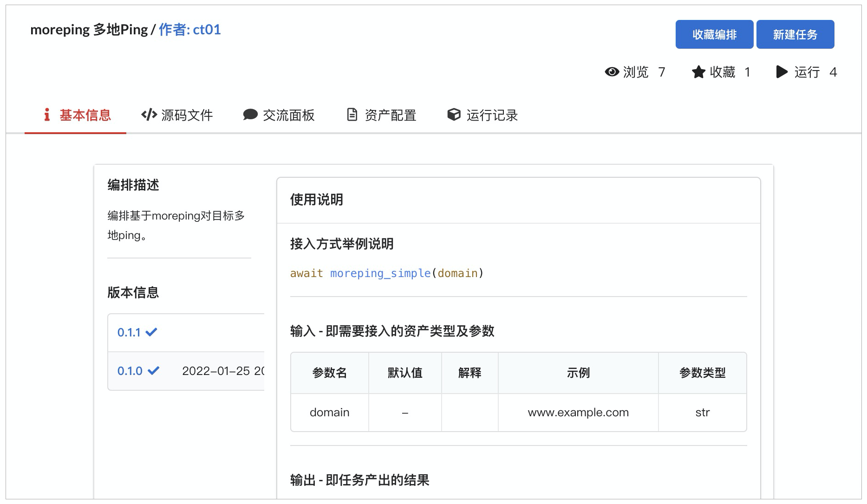Select version 0.1.1 in 版本信息 list

(x=129, y=332)
